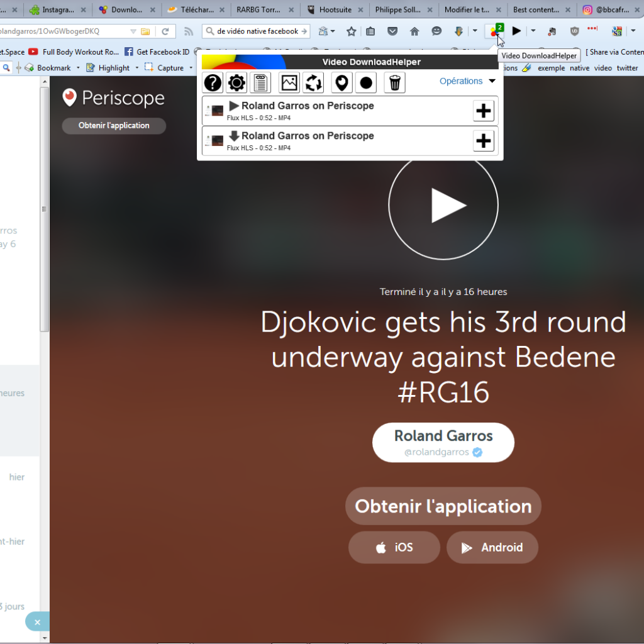Open the Capture dropdown arrow
The height and width of the screenshot is (644, 644).
pos(191,68)
